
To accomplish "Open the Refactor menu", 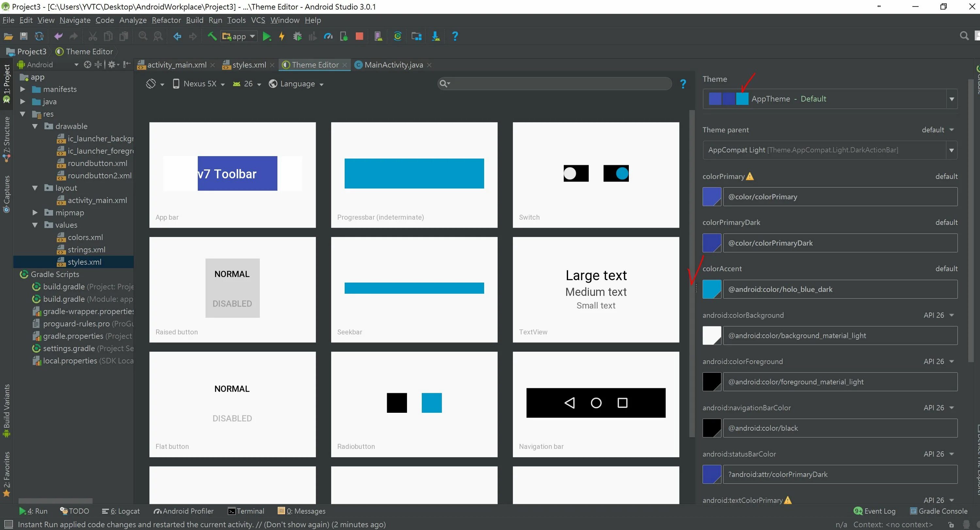I will click(x=166, y=20).
